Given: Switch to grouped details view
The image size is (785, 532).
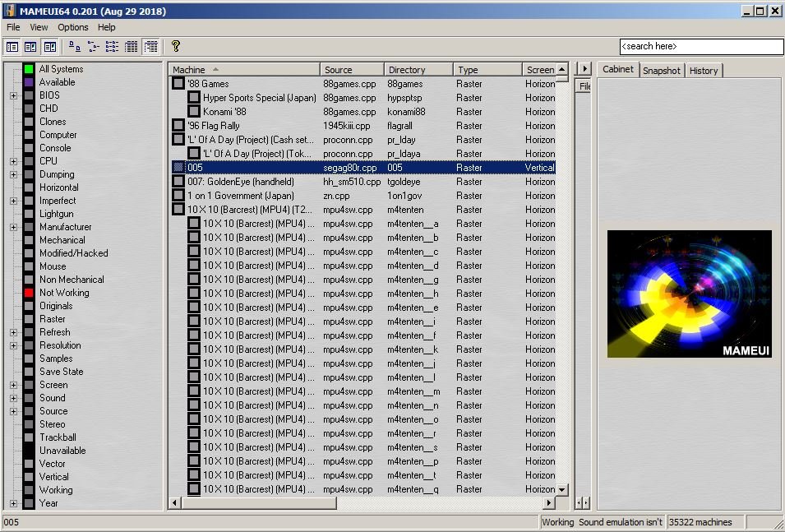Looking at the screenshot, I should (150, 47).
